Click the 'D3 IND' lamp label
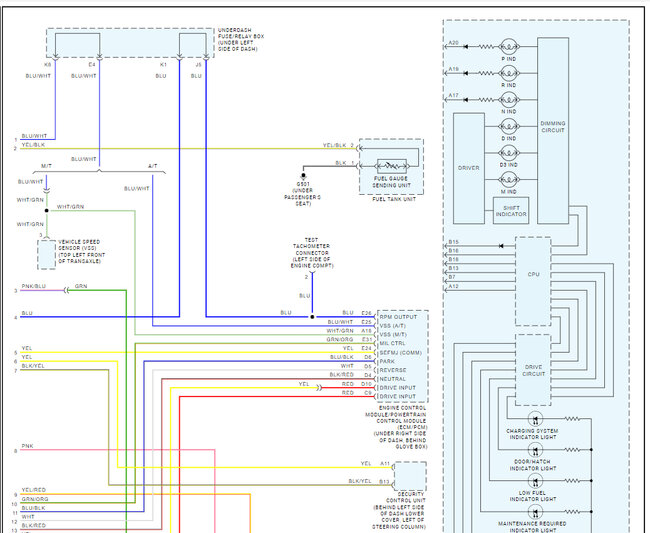The image size is (650, 533). (x=509, y=165)
